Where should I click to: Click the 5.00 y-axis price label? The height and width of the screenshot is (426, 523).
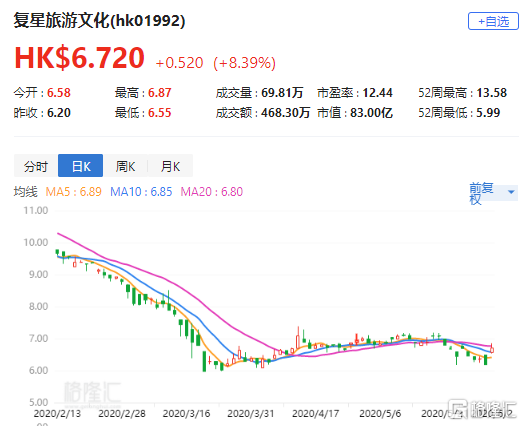pyautogui.click(x=38, y=402)
